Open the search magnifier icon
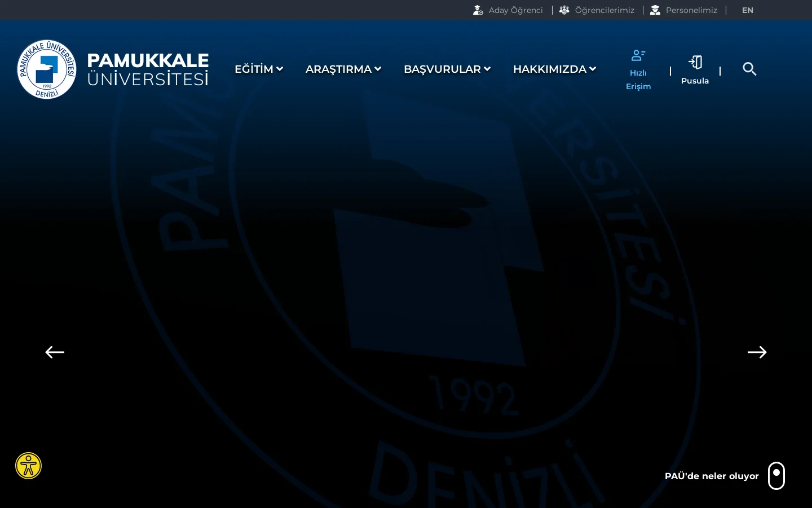This screenshot has height=508, width=812. point(749,69)
